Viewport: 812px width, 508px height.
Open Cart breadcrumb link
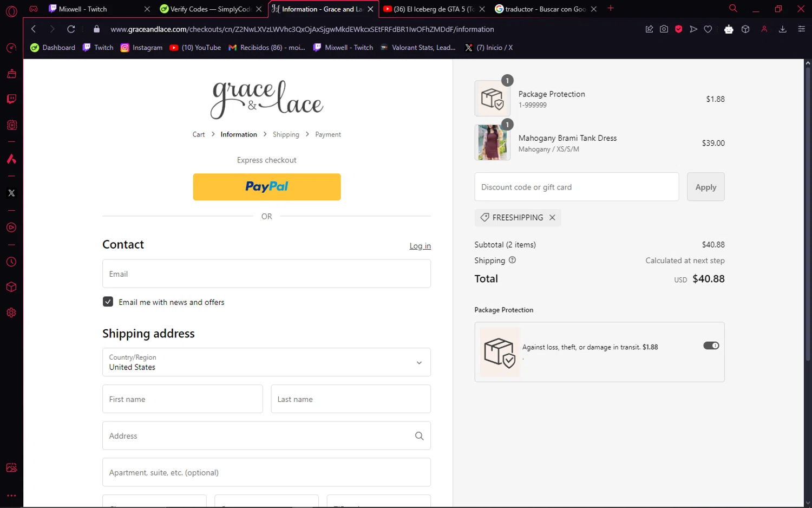(199, 134)
